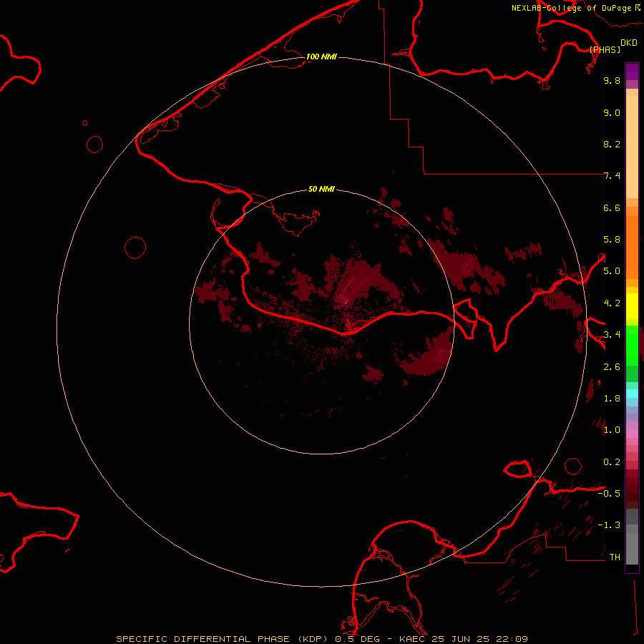Click the 2.6 scale value
The width and height of the screenshot is (644, 644).
[x=612, y=367]
